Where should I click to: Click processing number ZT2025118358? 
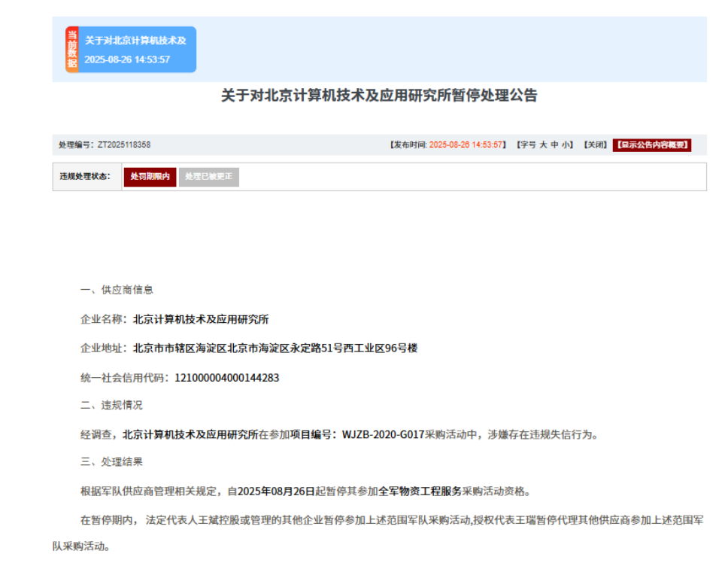pos(124,145)
